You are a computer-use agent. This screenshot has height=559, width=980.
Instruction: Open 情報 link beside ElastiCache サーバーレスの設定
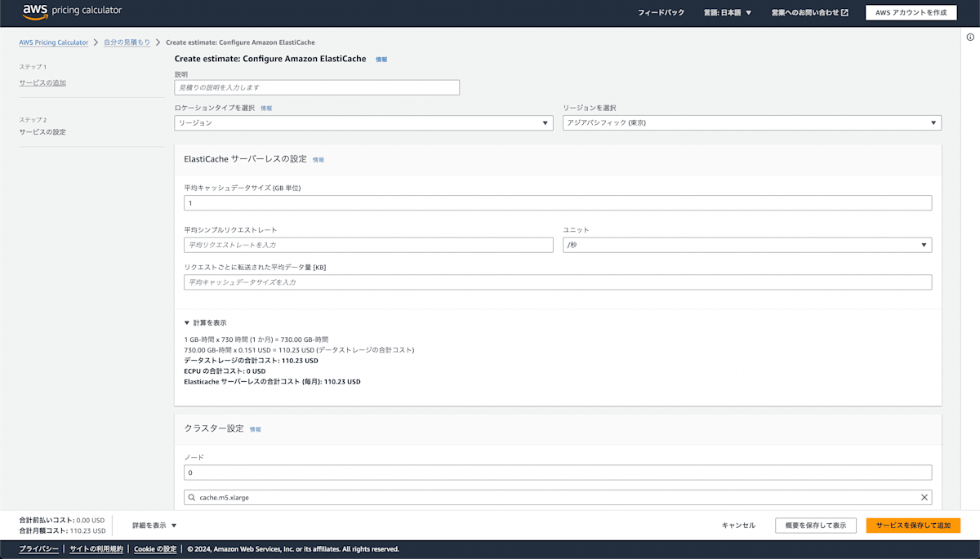[318, 160]
